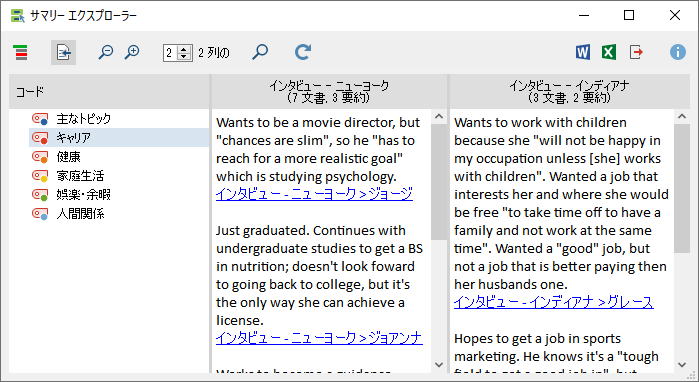Viewport: 699px width, 382px height.
Task: Open the search magnifier tool
Action: (x=260, y=52)
